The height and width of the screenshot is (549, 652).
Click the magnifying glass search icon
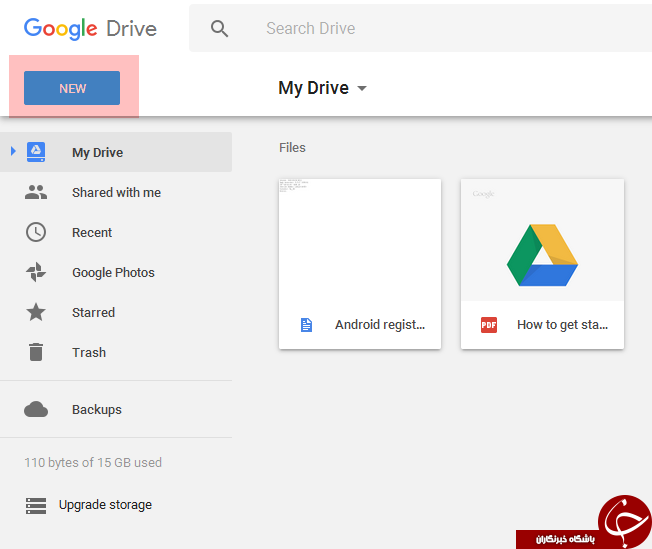click(x=219, y=29)
